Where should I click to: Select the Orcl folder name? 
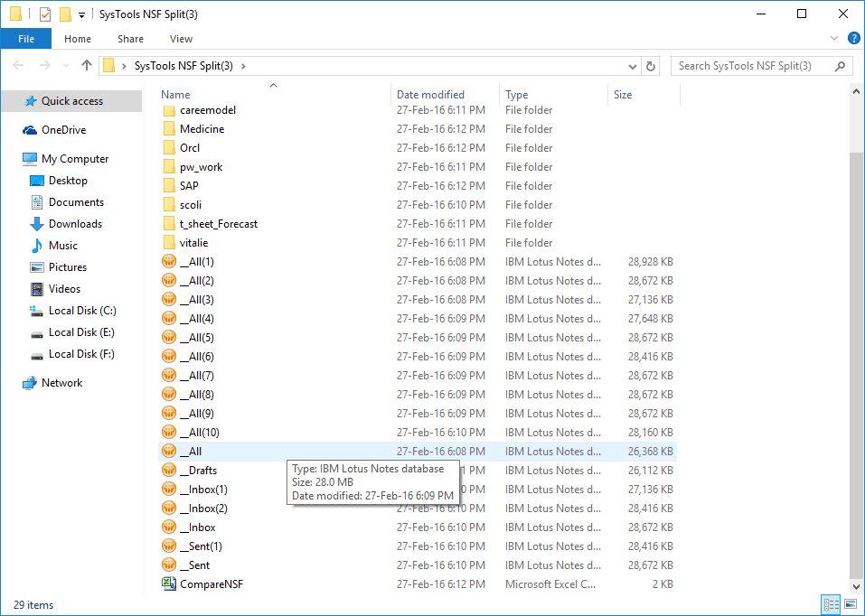pyautogui.click(x=190, y=148)
